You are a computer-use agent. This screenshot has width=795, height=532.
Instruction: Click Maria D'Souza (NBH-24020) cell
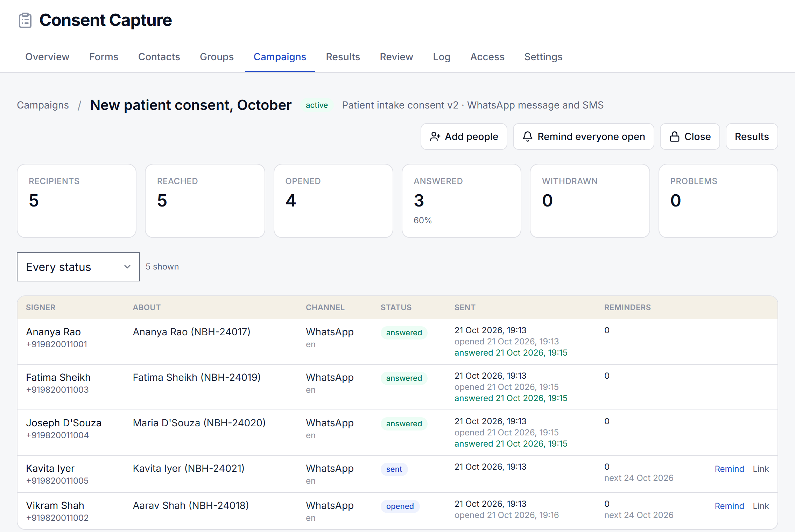[199, 423]
